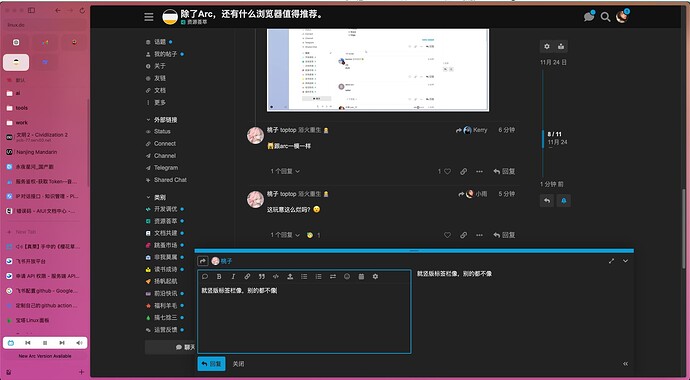Image resolution: width=690 pixels, height=380 pixels.
Task: Click the emoji picker icon in the editor
Action: pyautogui.click(x=347, y=277)
